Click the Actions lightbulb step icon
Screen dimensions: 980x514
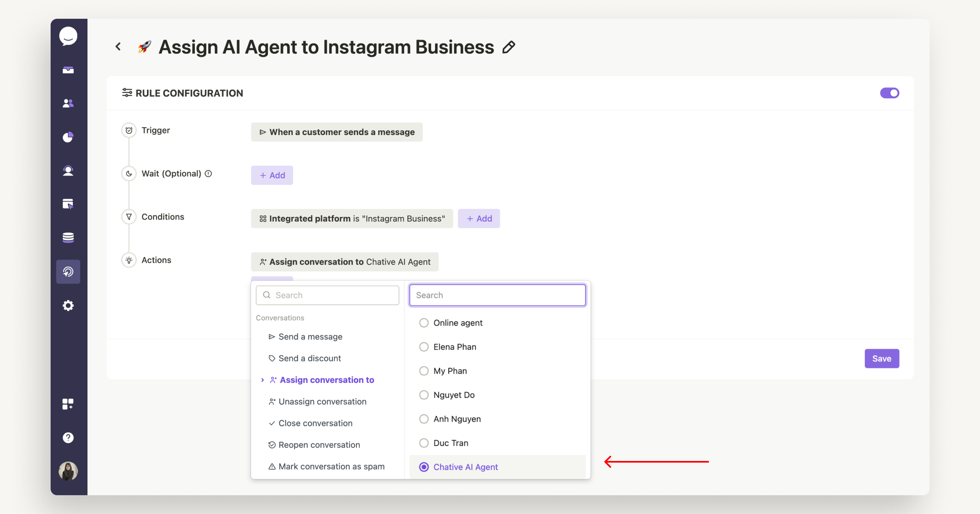(129, 260)
